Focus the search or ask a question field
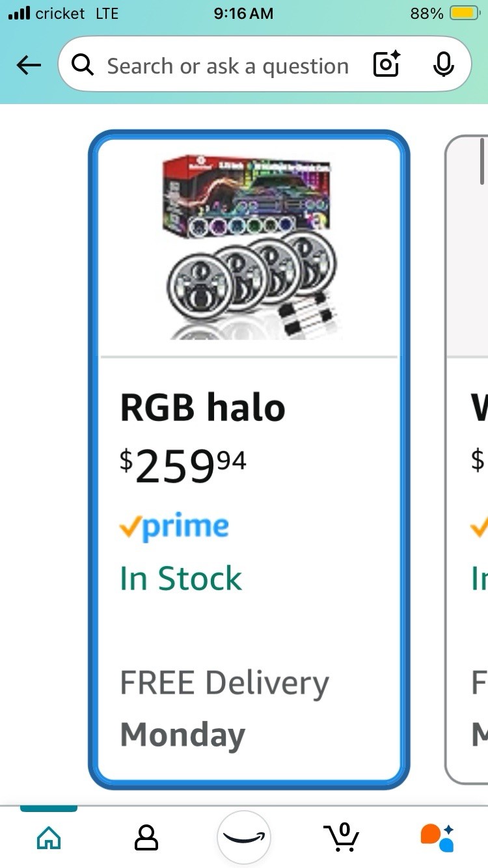 [x=228, y=65]
